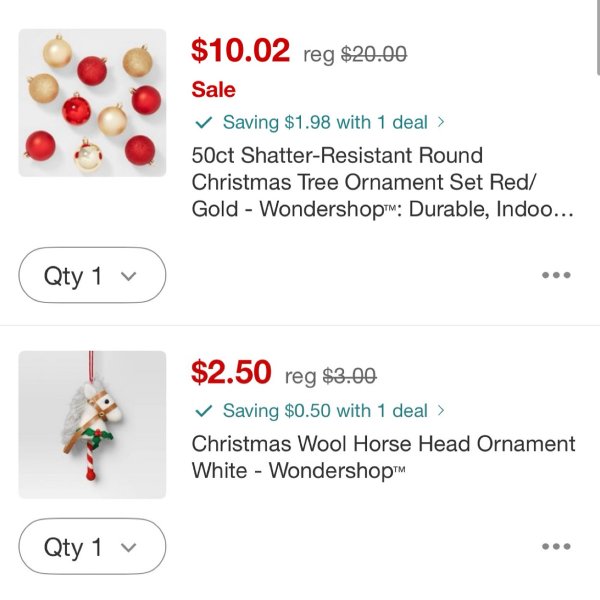This screenshot has height=600, width=600.
Task: Open the Christmas Wool Horse Head Ornament title
Action: [383, 456]
